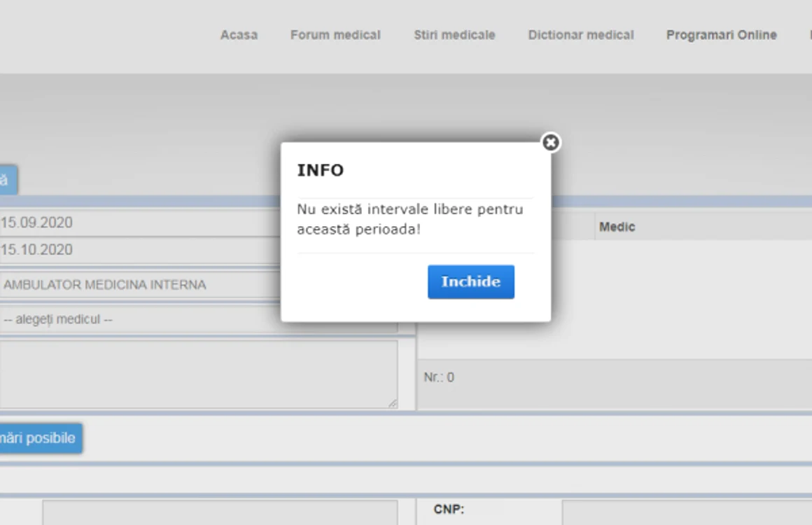The height and width of the screenshot is (525, 812).
Task: Click the partially visible blue button at left edge
Action: point(8,180)
